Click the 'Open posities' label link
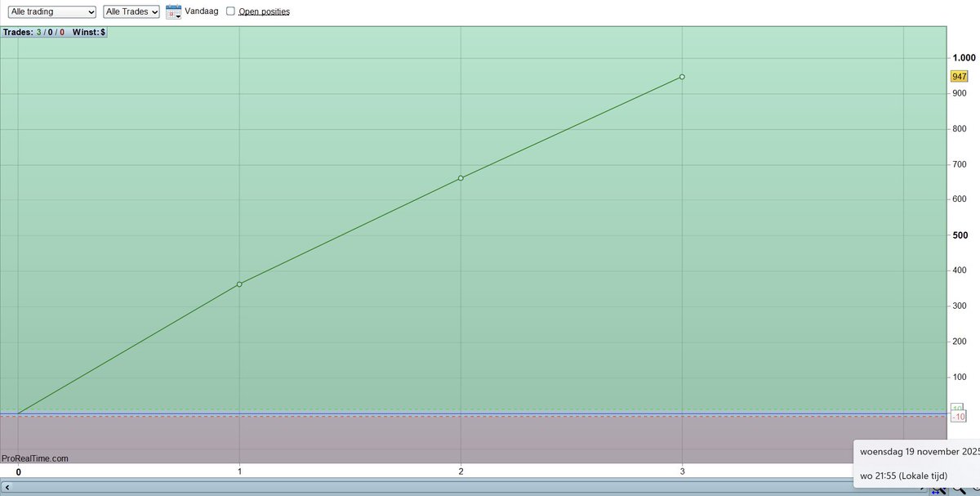980x496 pixels. pos(264,12)
